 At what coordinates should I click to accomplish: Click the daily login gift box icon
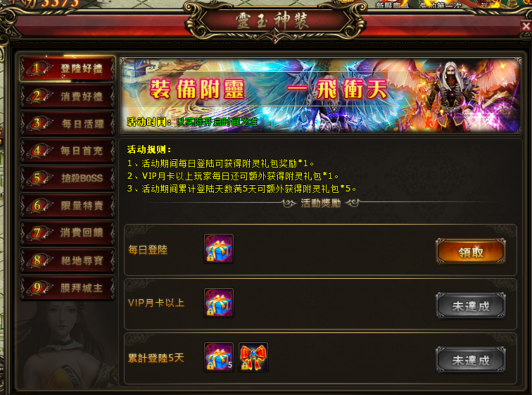click(x=219, y=249)
